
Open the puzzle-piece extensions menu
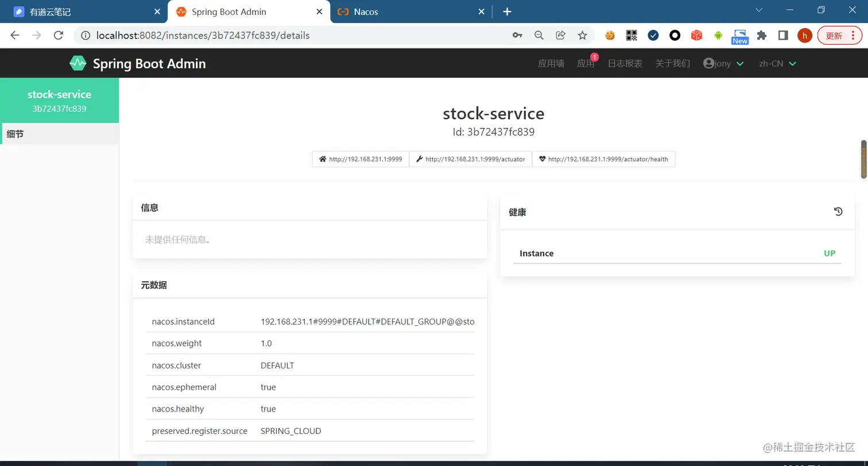click(762, 36)
